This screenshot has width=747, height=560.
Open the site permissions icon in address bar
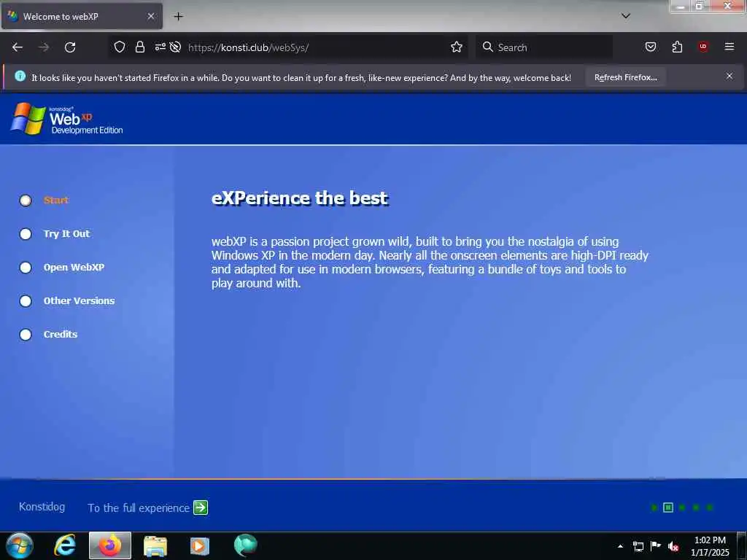tap(160, 47)
